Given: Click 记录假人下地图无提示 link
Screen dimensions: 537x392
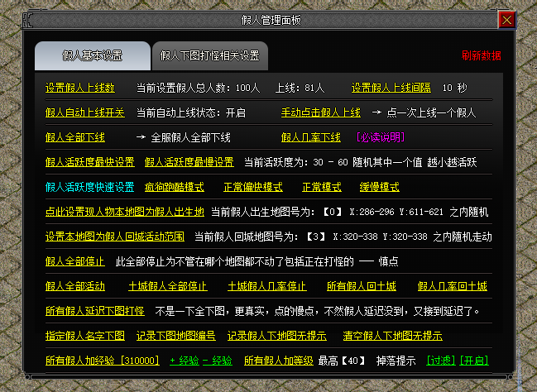Looking at the screenshot, I should [277, 336].
